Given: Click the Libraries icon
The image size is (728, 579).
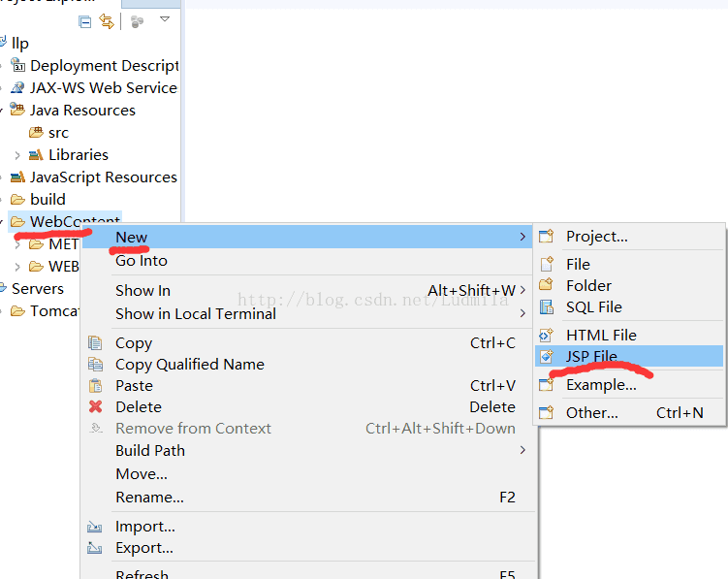Looking at the screenshot, I should tap(36, 155).
